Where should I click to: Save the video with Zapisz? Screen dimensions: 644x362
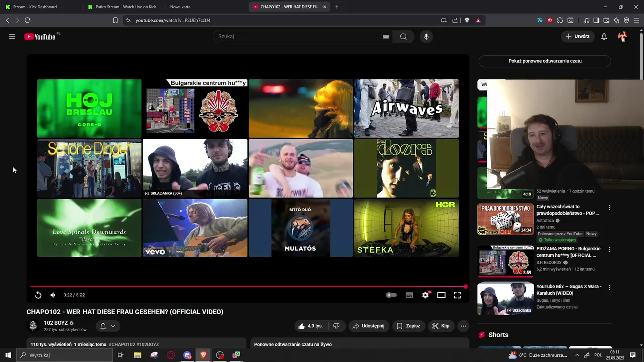coord(408,326)
